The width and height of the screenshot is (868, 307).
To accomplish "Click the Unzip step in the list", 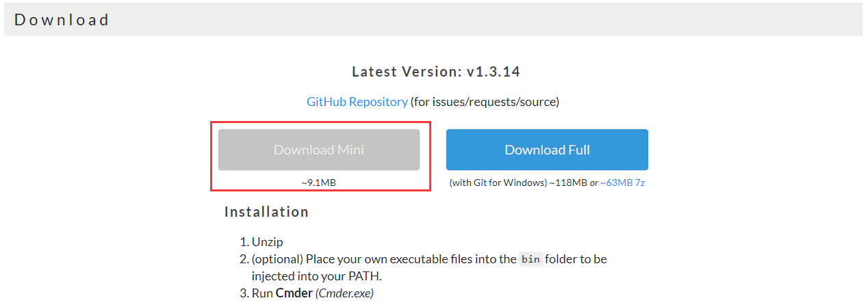I will click(267, 242).
